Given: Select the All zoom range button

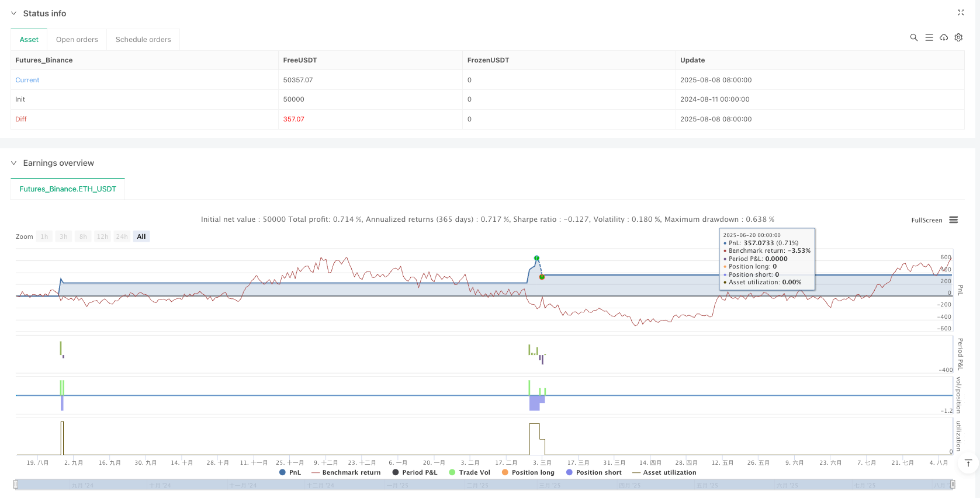Looking at the screenshot, I should pyautogui.click(x=141, y=236).
